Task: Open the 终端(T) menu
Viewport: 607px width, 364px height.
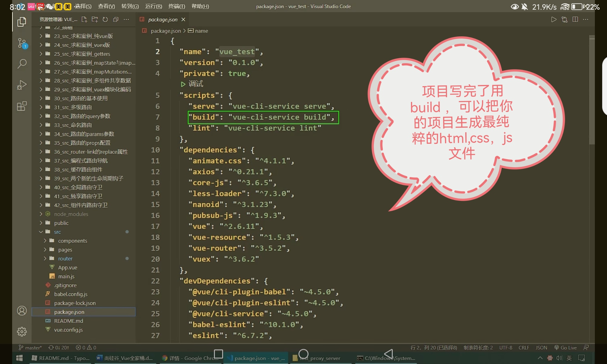Action: point(176,6)
